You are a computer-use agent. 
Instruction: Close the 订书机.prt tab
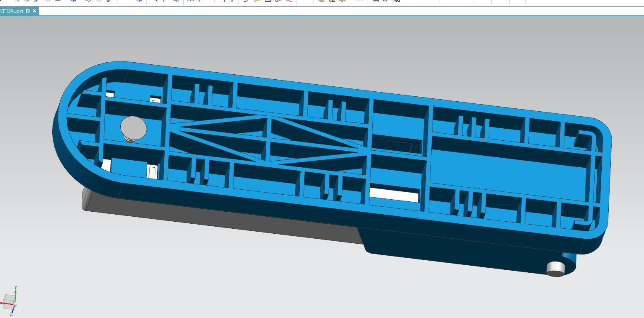(x=34, y=11)
